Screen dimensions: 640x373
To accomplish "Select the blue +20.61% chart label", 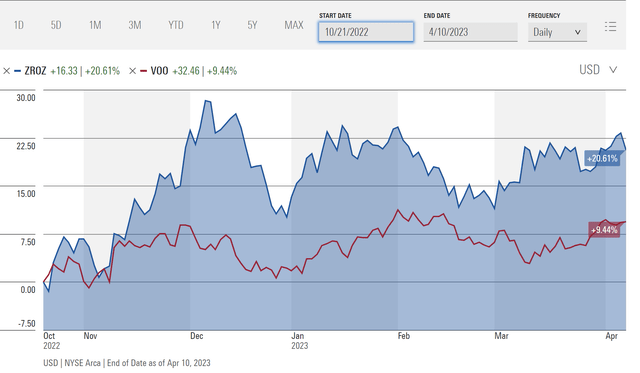I will [x=602, y=158].
